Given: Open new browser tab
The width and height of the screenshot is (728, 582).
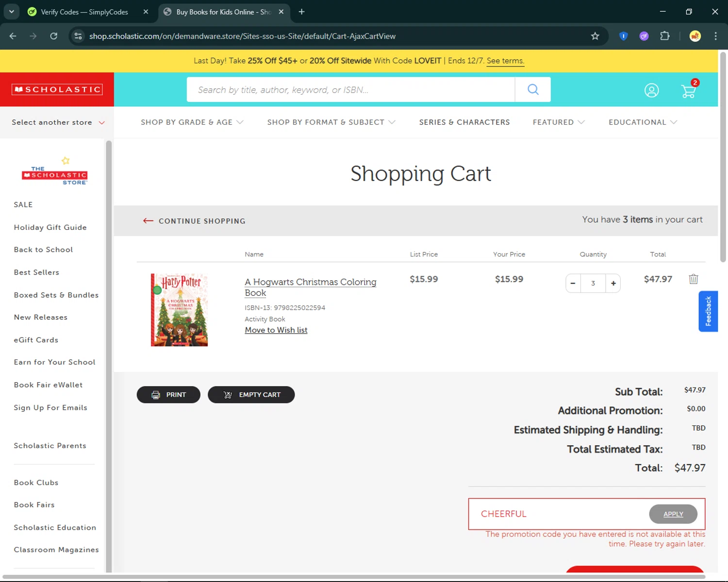Looking at the screenshot, I should (x=301, y=12).
